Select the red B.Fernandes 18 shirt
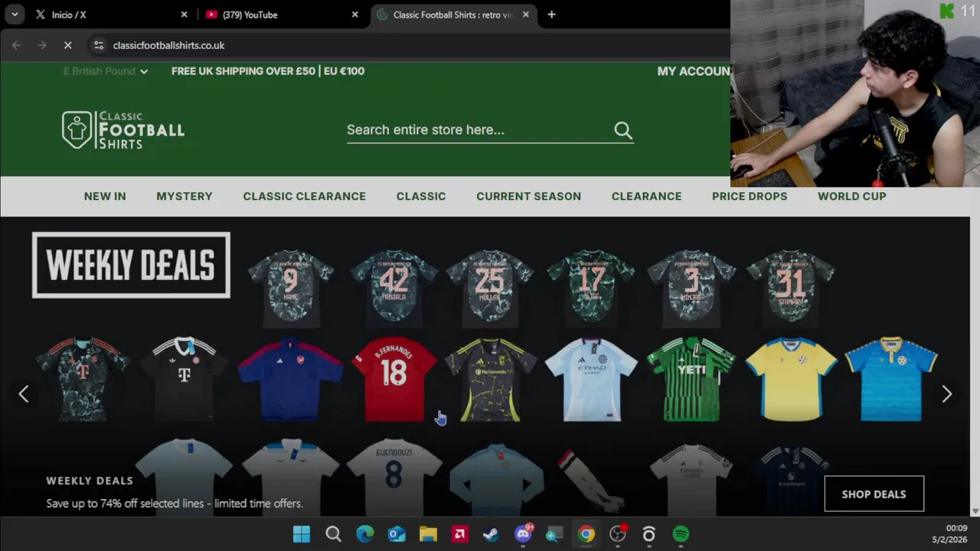Image resolution: width=980 pixels, height=551 pixels. coord(394,380)
